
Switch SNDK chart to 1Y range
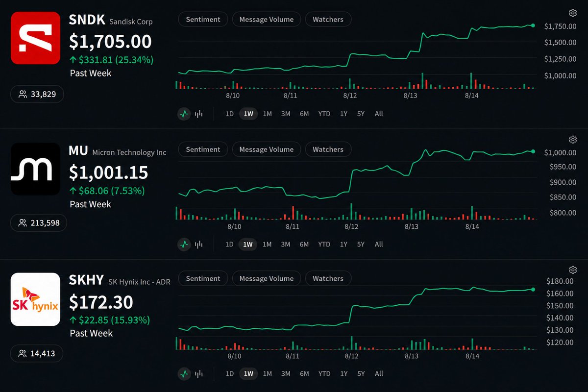tap(343, 114)
